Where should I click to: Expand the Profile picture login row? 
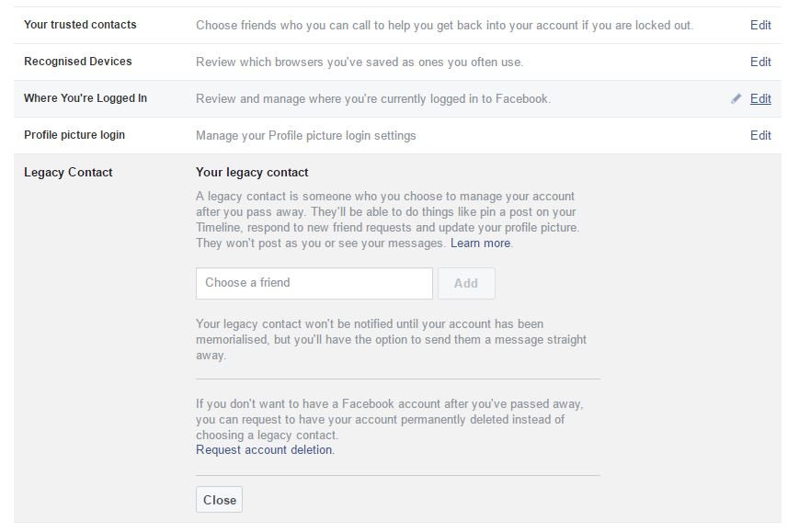coord(397,135)
